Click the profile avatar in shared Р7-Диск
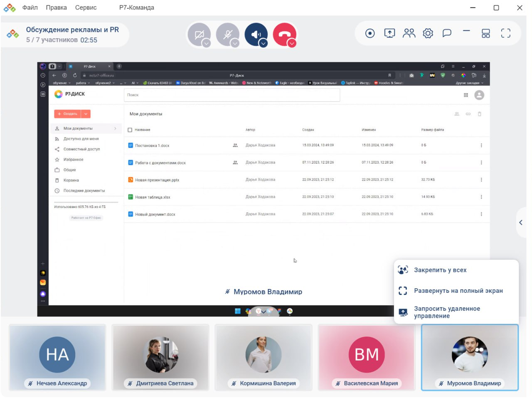Viewport: 532px width, 398px height. click(x=479, y=95)
